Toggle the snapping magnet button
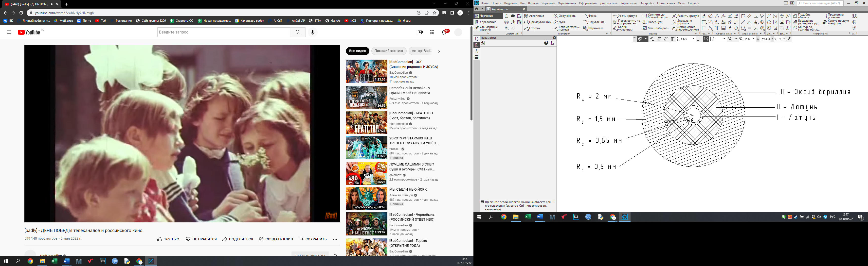The width and height of the screenshot is (868, 266). [x=640, y=39]
